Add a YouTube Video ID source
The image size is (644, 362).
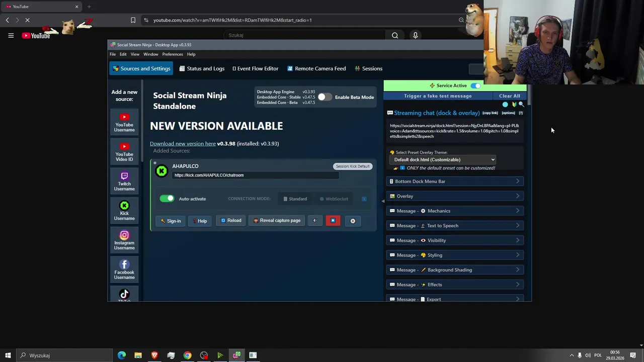tap(124, 152)
